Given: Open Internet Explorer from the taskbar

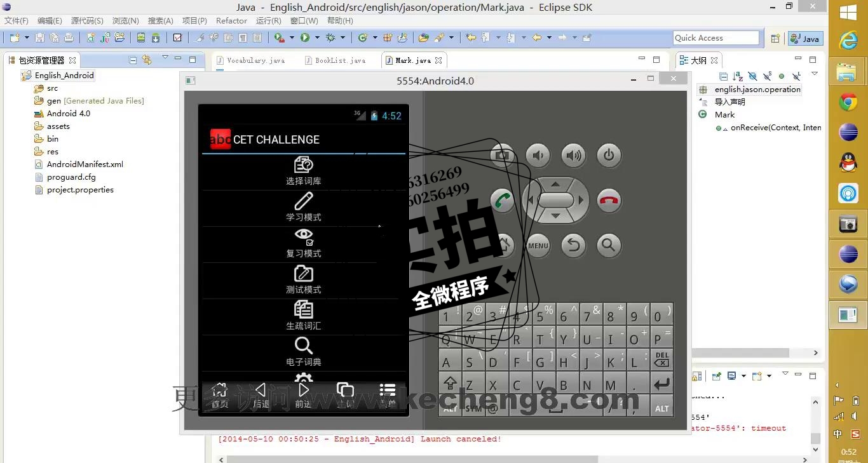Looking at the screenshot, I should coord(848,40).
